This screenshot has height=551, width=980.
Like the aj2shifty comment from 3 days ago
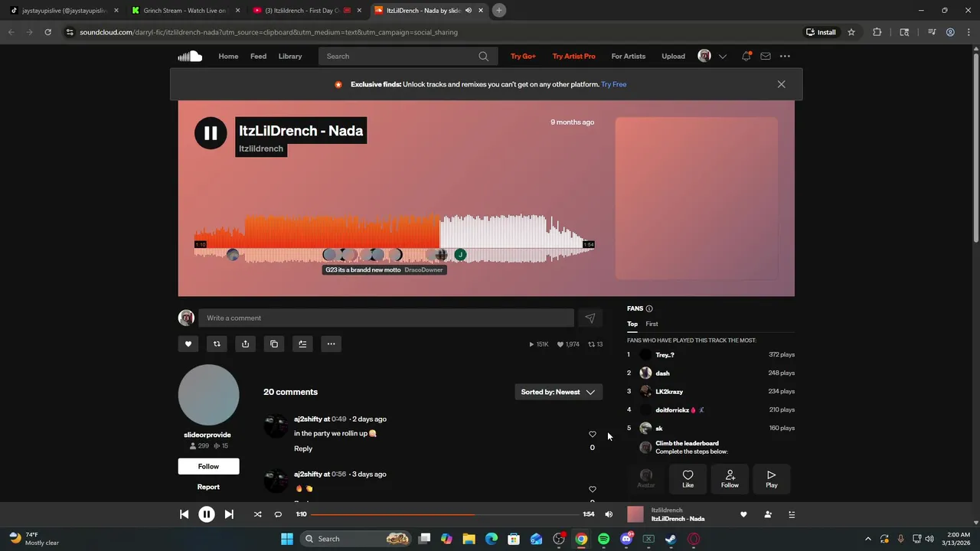click(x=592, y=489)
